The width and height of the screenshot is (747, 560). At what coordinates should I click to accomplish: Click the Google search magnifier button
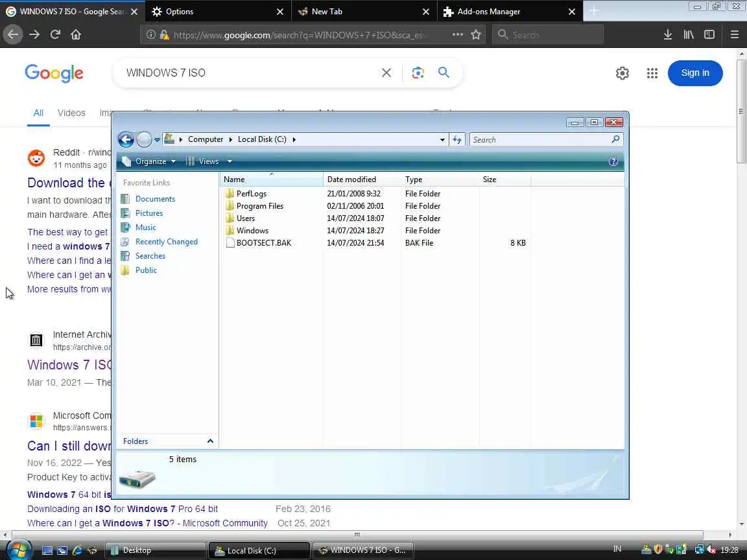[444, 73]
